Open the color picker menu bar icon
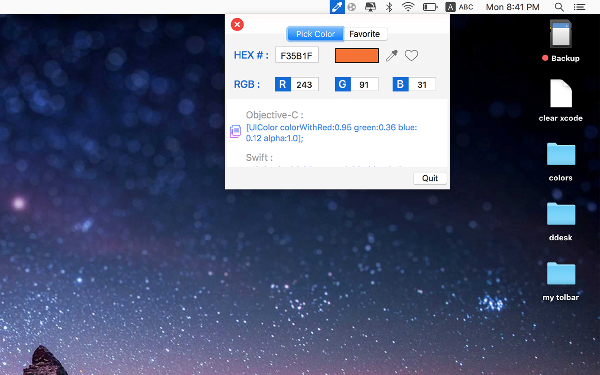 tap(337, 7)
